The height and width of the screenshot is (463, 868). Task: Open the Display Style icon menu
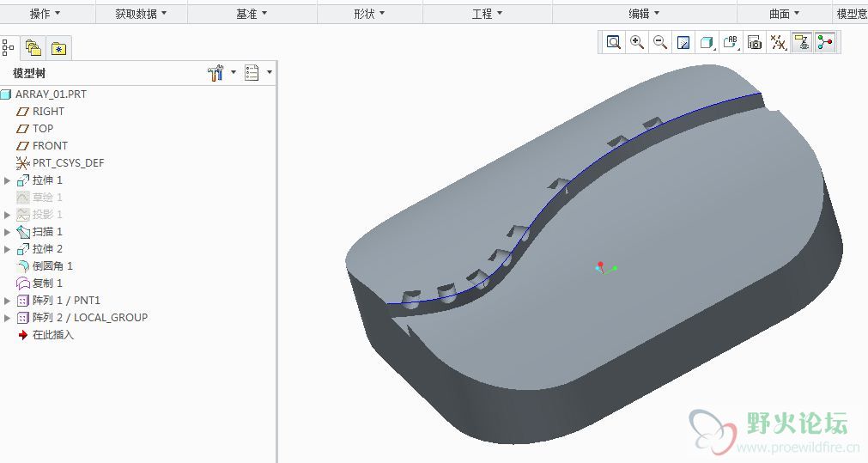(x=707, y=42)
